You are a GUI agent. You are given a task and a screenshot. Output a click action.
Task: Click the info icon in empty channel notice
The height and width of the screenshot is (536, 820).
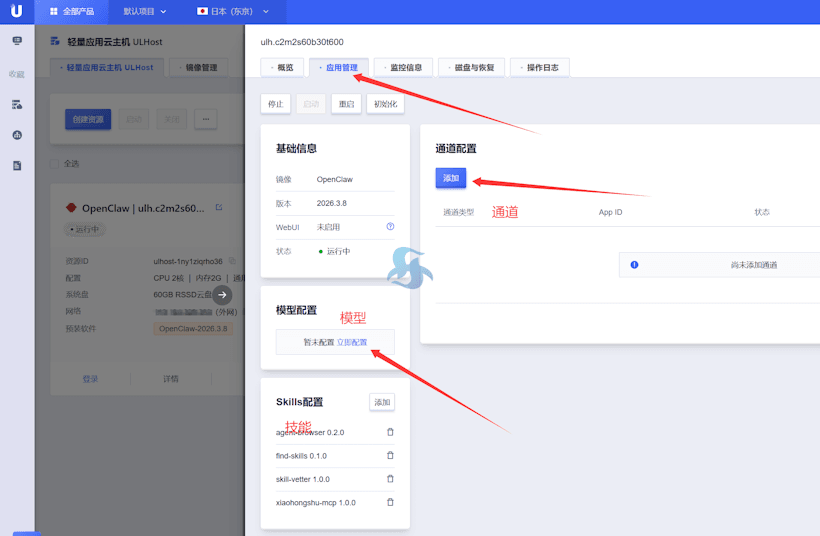pos(634,265)
